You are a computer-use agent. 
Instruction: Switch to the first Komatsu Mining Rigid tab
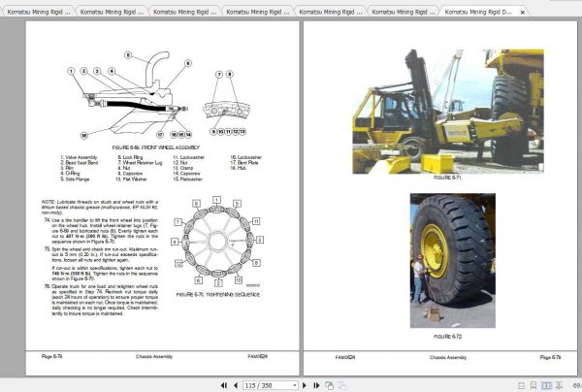[39, 12]
